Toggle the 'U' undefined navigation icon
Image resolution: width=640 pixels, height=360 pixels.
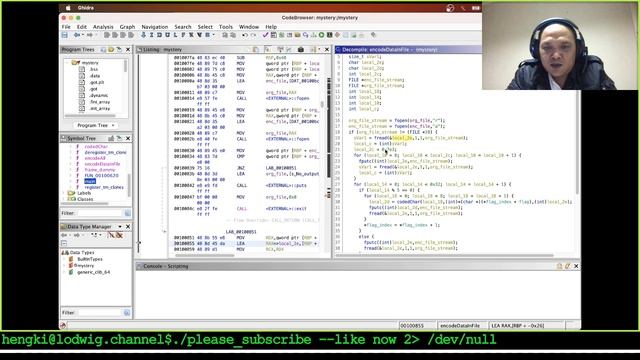pos(167,36)
